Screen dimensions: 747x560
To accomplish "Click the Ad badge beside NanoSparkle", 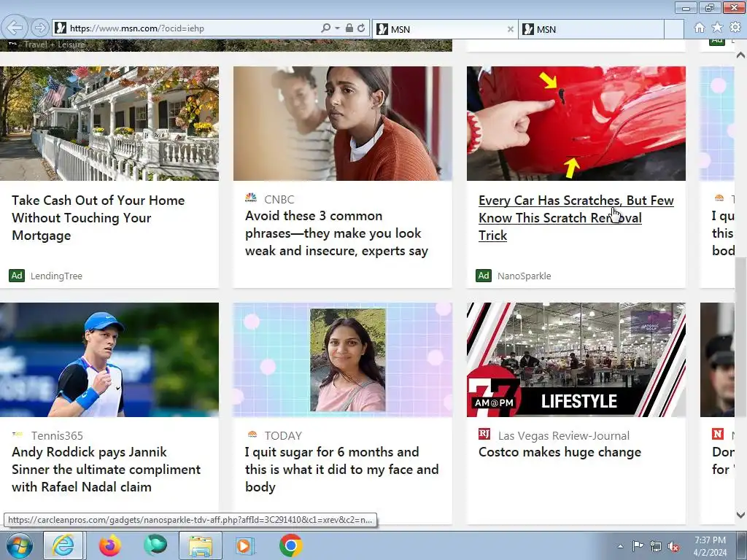I will (484, 275).
